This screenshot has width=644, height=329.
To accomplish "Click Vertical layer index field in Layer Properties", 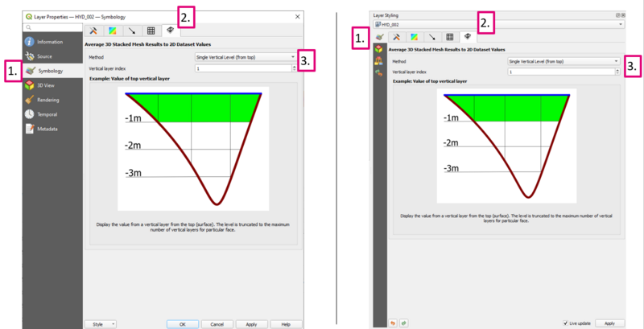I will (243, 68).
